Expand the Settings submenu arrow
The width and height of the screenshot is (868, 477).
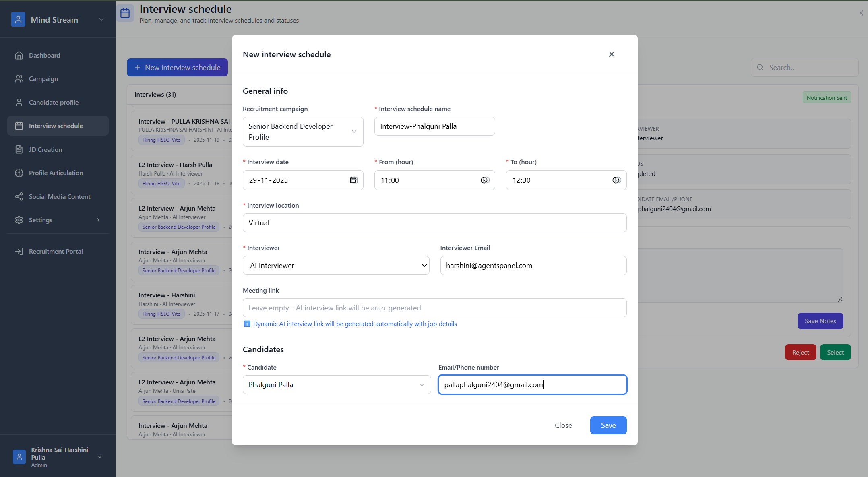click(x=97, y=220)
